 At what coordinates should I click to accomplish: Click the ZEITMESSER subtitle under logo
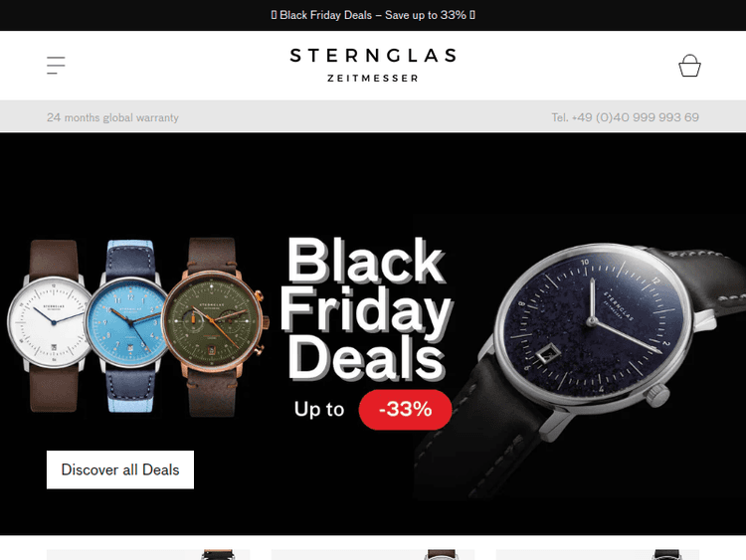(373, 78)
